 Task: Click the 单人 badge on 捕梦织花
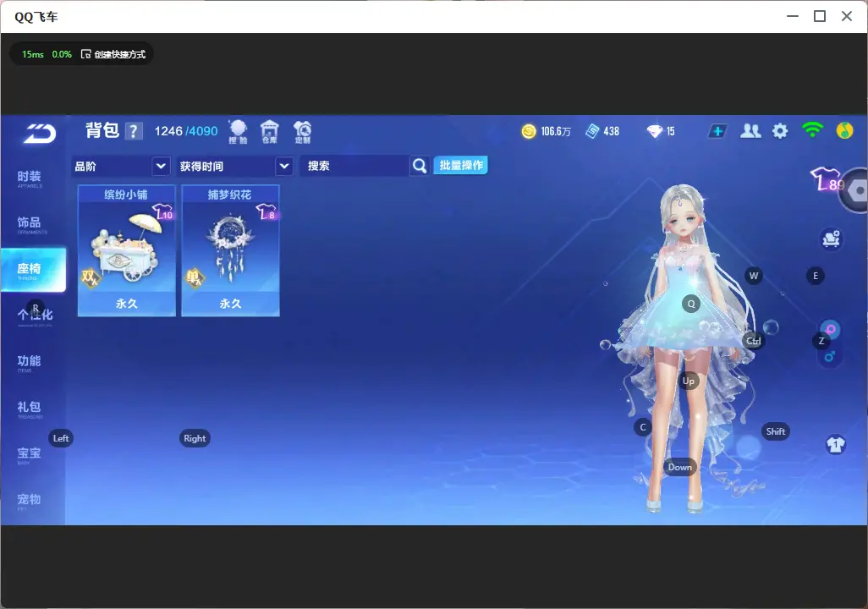coord(195,277)
